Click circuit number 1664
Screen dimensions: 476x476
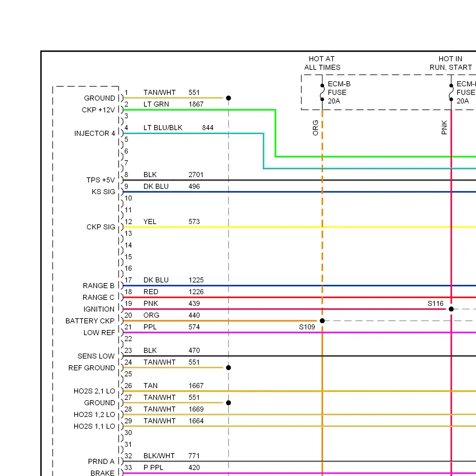point(196,421)
